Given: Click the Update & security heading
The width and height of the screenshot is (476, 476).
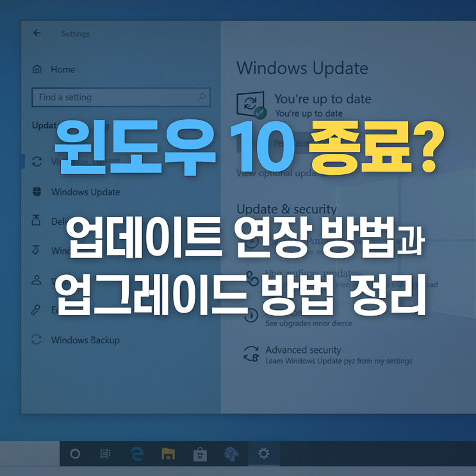Looking at the screenshot, I should click(286, 209).
